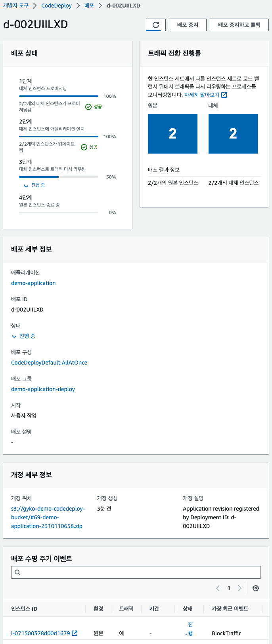Go to previous page of lifecycle events

(218, 588)
